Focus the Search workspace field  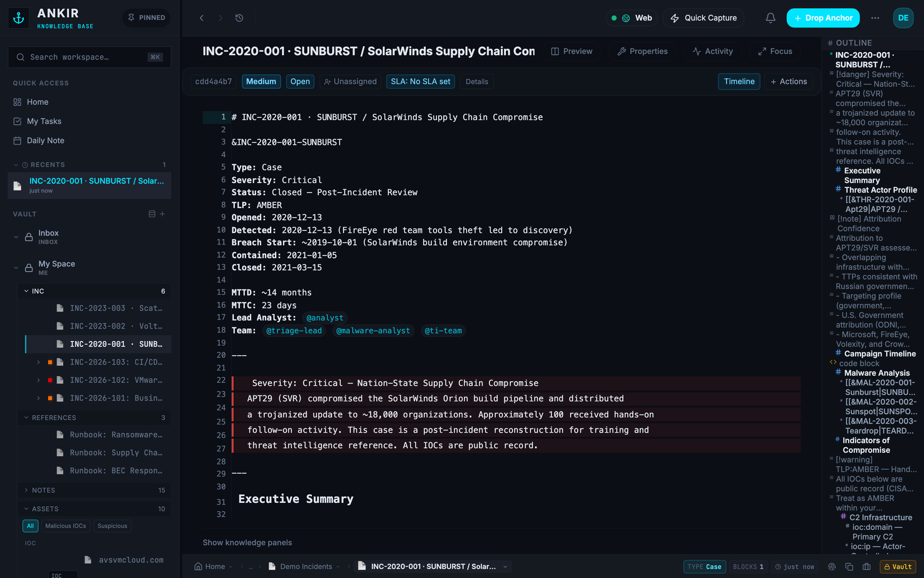click(89, 57)
